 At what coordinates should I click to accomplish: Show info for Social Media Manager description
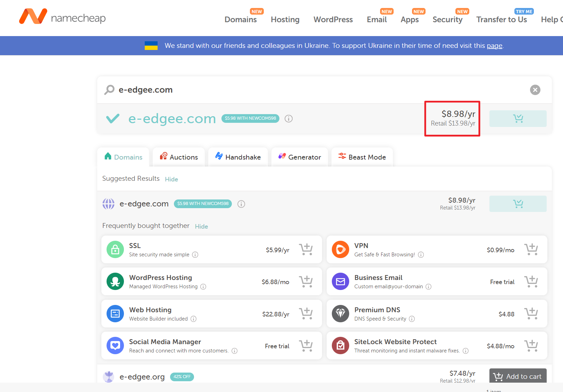coord(235,351)
